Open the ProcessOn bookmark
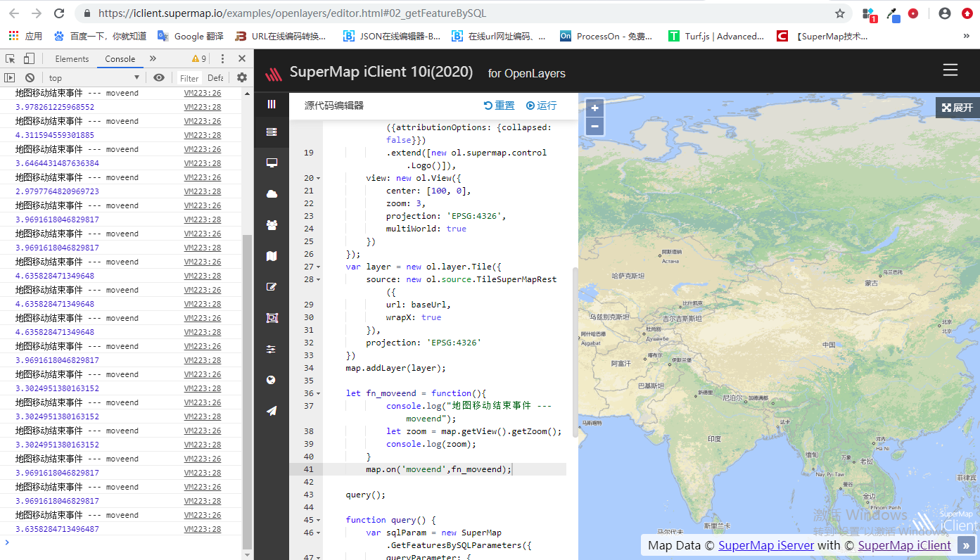This screenshot has width=980, height=560. pyautogui.click(x=606, y=36)
